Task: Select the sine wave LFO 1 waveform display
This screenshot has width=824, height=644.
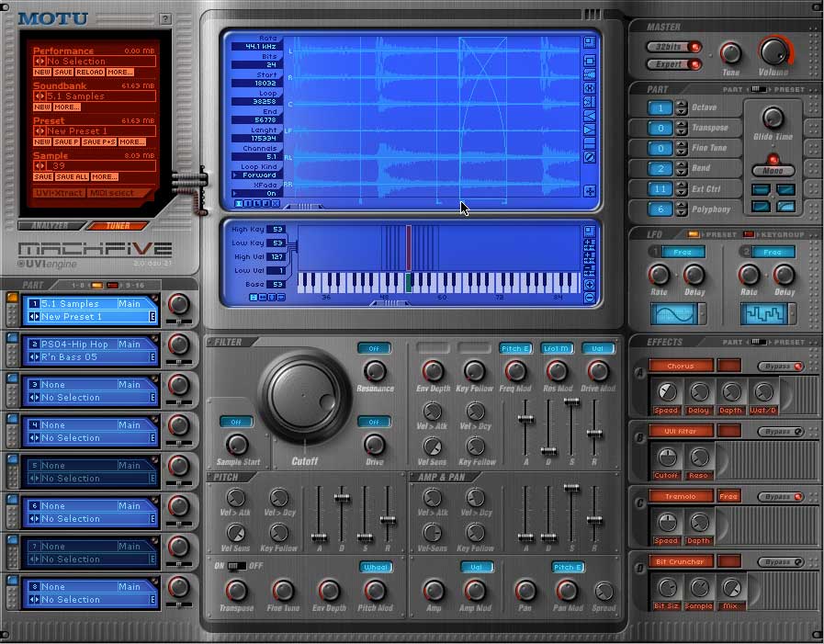Action: (x=674, y=314)
